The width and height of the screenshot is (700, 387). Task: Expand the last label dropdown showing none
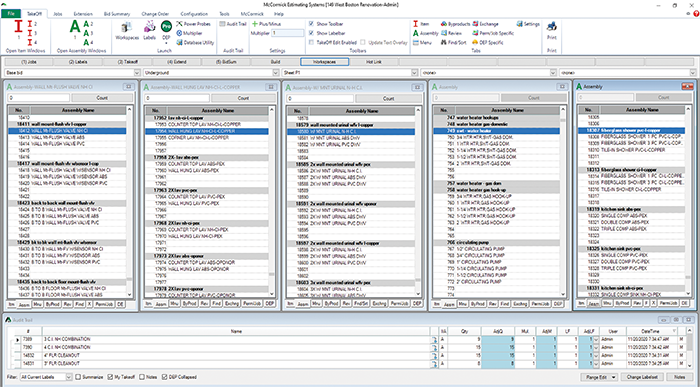tap(693, 72)
